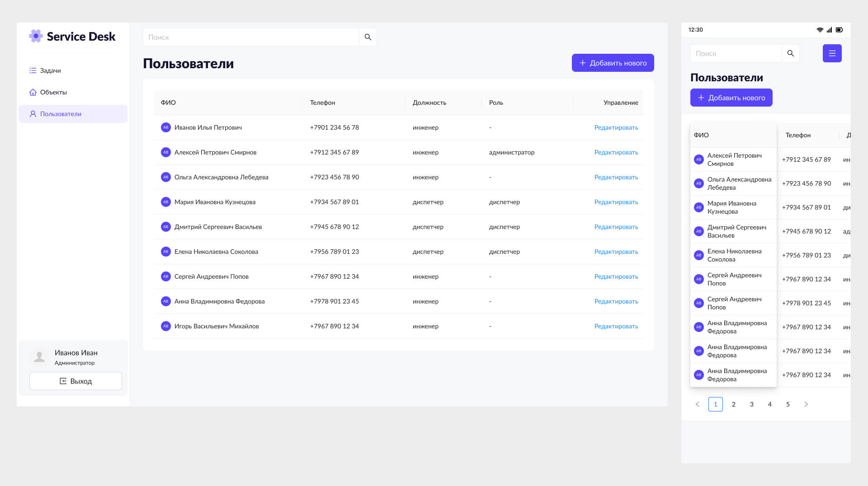Click avatar of Иванов Илья Петрович
Screen dimensions: 868x486
(166, 127)
